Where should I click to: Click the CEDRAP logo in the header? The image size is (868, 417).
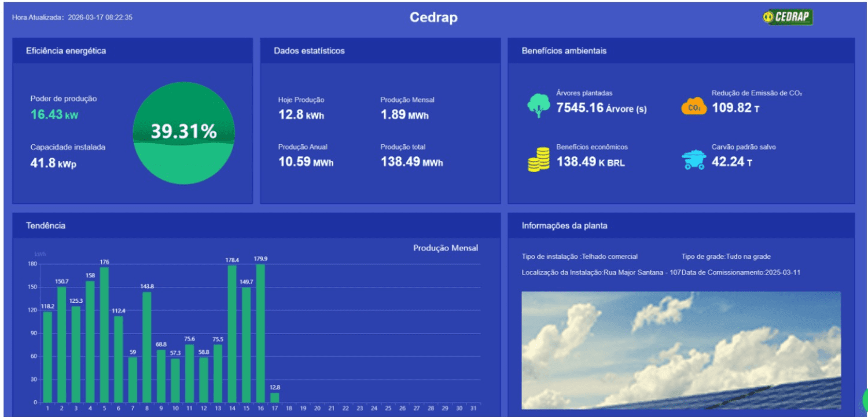(x=788, y=17)
